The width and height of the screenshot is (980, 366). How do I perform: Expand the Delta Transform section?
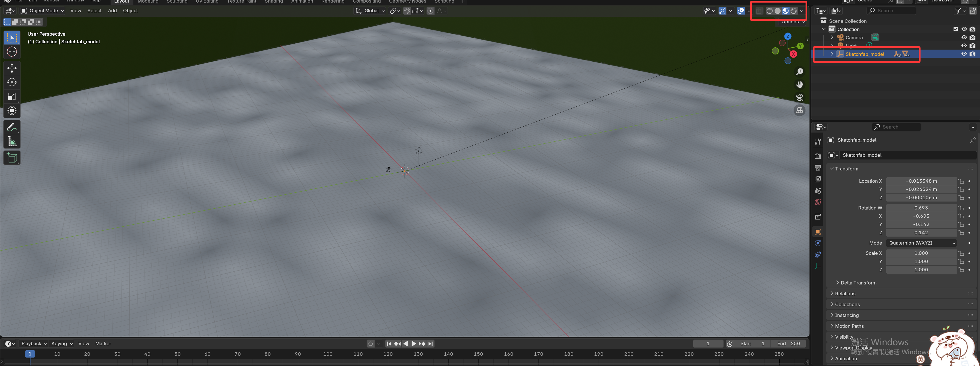pyautogui.click(x=858, y=283)
